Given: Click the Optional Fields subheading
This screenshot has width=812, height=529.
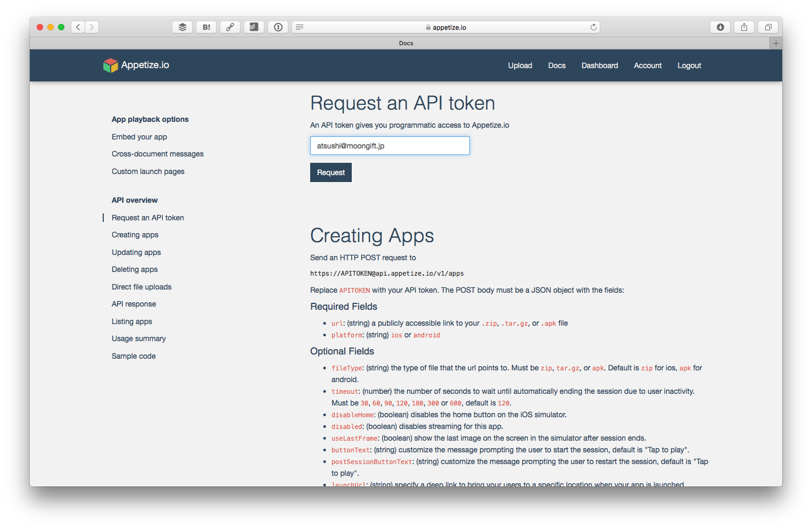Looking at the screenshot, I should 342,351.
